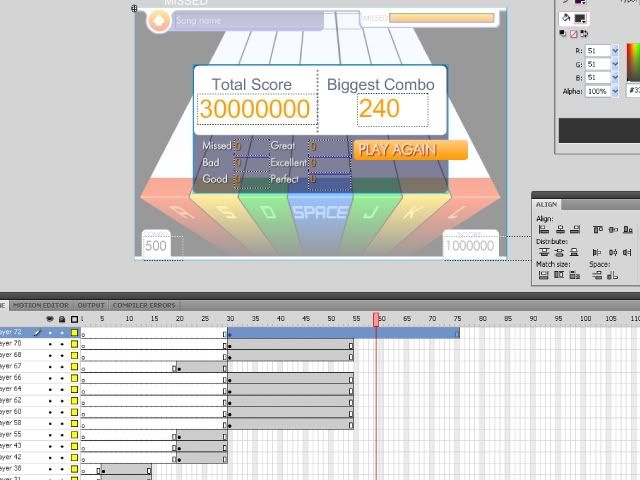Click Align bottom edge icon
Image resolution: width=640 pixels, height=480 pixels.
coord(628,230)
